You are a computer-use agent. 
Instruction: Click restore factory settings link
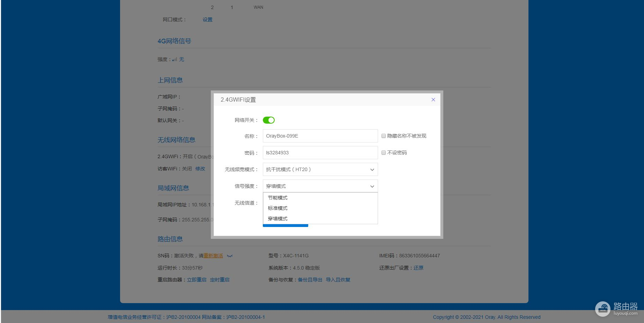coord(418,268)
